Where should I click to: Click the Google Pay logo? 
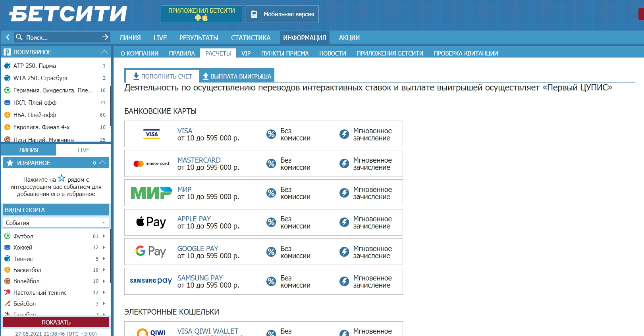(x=151, y=252)
